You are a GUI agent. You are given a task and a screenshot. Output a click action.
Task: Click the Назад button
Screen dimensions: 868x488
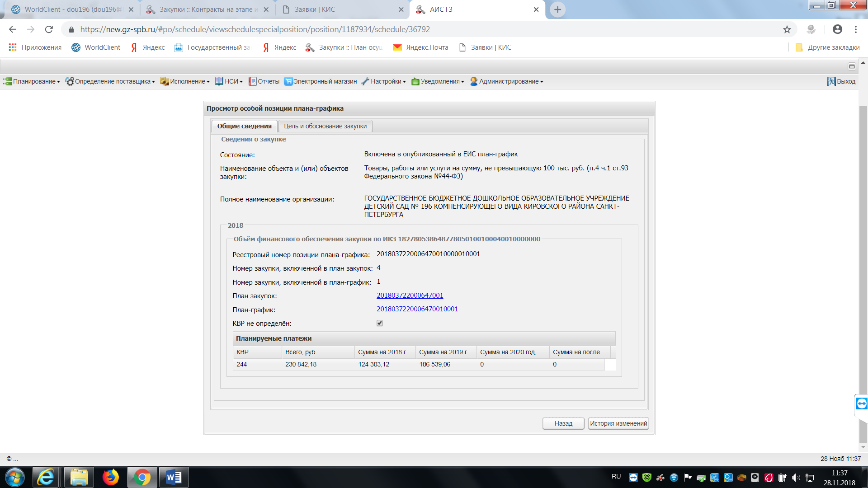tap(563, 423)
